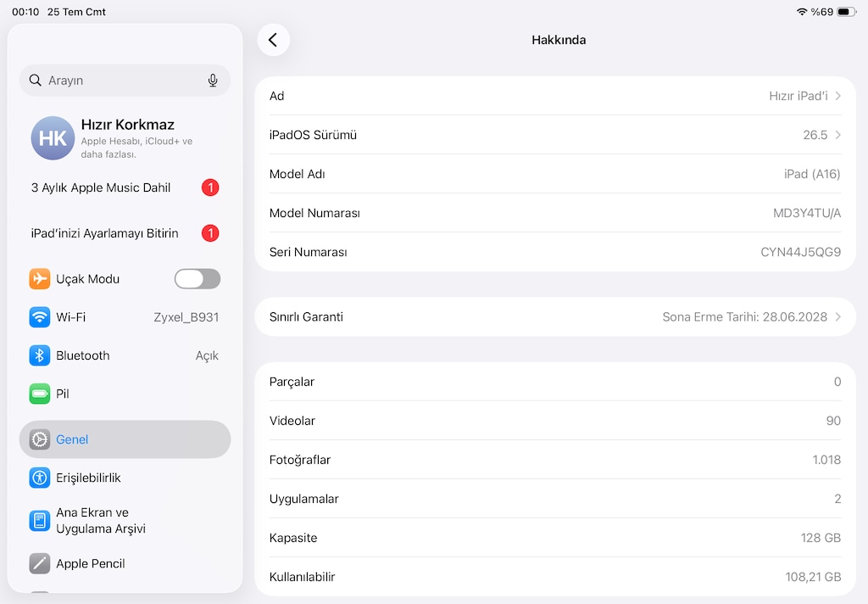Open Hızır Korkmaz Apple account
The height and width of the screenshot is (604, 868).
point(125,138)
